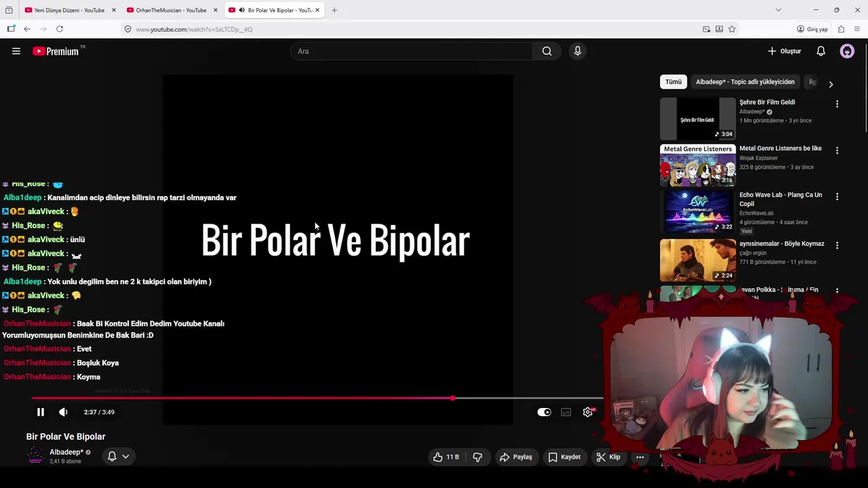Show more filter chips with right arrow

831,84
